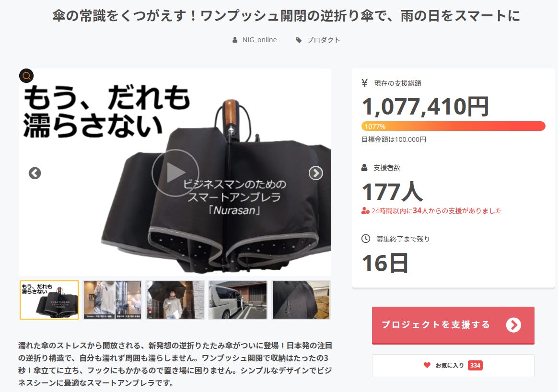Viewport: 558px width, 392px height.
Task: Select the first thumbnail with umbrella title
Action: 49,300
